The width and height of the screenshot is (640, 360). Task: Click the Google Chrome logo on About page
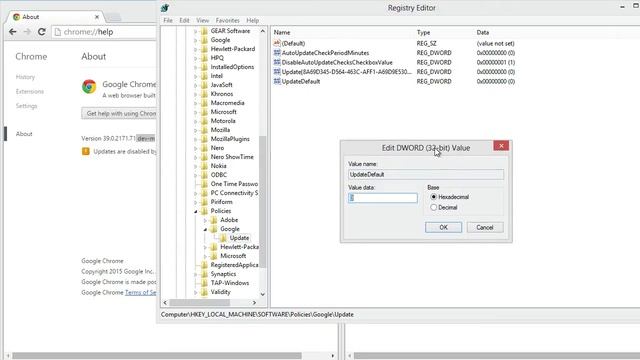coord(89,87)
